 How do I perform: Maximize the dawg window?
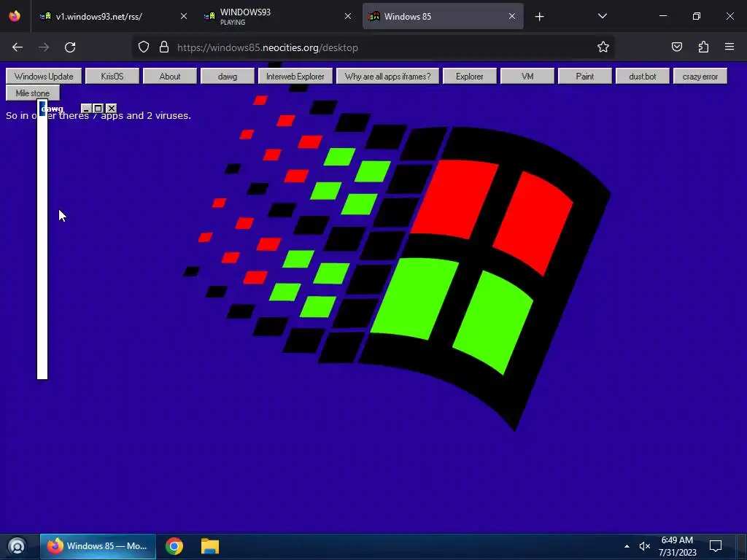click(98, 109)
